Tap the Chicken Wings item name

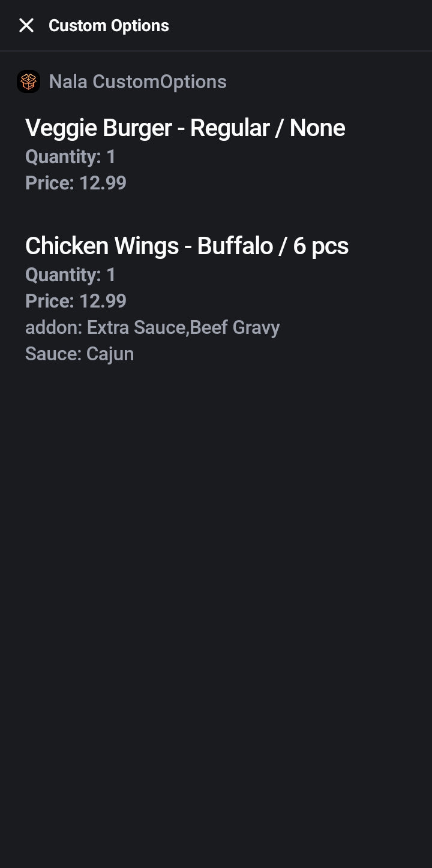click(x=102, y=246)
